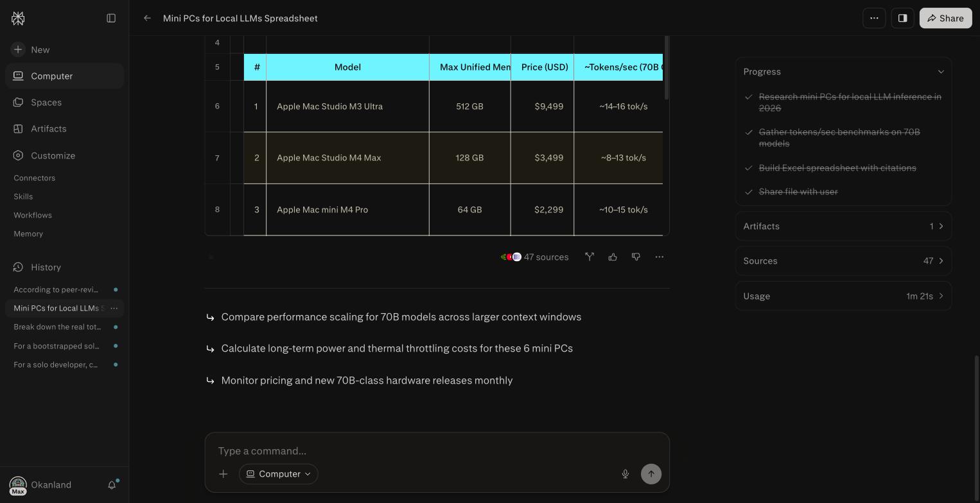Expand the Usage panel row
This screenshot has width=980, height=503.
pos(843,296)
